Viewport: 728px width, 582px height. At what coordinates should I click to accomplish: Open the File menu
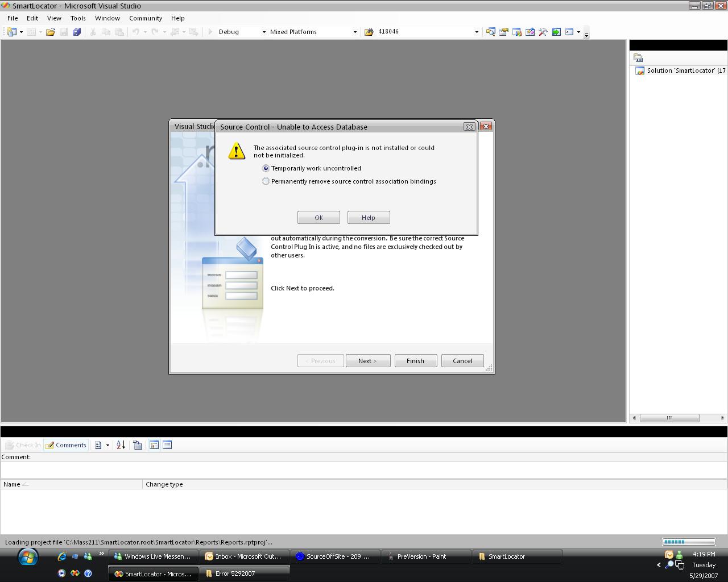point(13,18)
